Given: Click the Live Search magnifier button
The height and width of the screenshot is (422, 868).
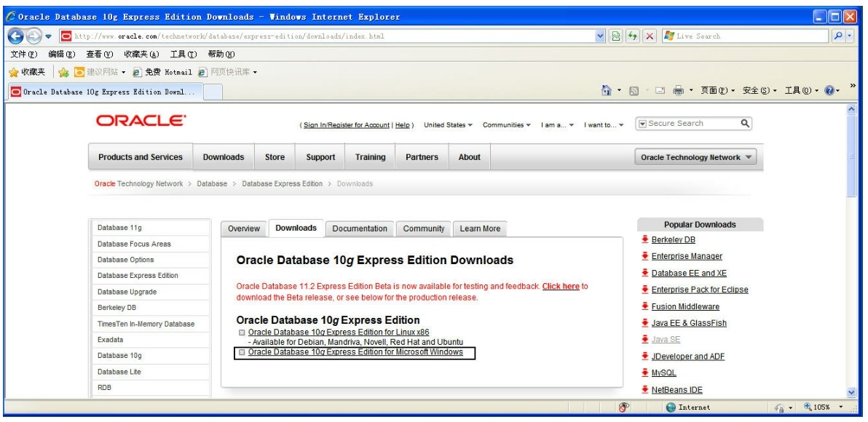Looking at the screenshot, I should coord(838,36).
